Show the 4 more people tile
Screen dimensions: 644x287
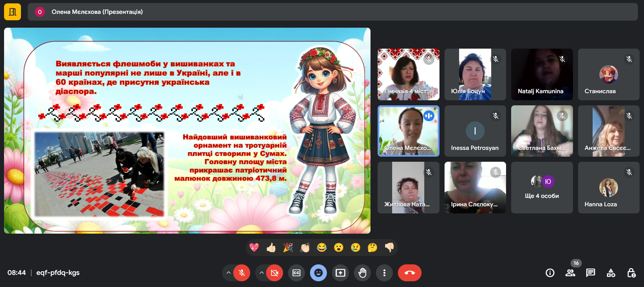point(542,188)
